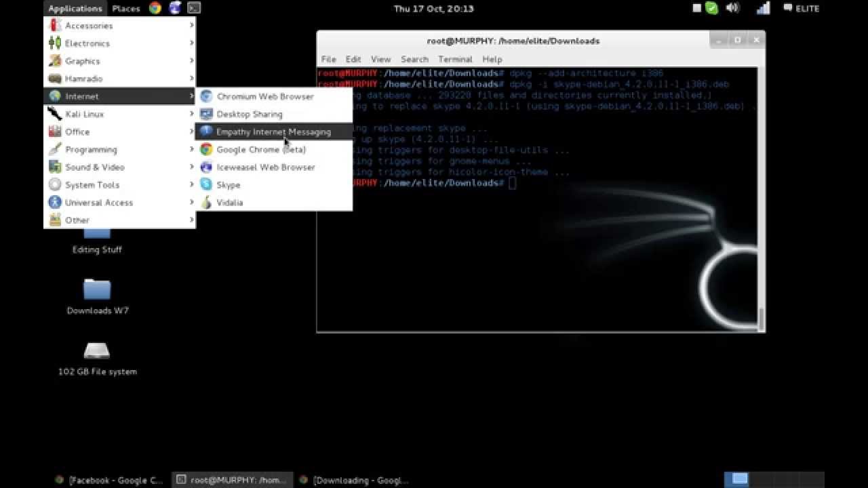The image size is (868, 488).
Task: Launch Empathy Internet Messaging
Action: (x=274, y=131)
